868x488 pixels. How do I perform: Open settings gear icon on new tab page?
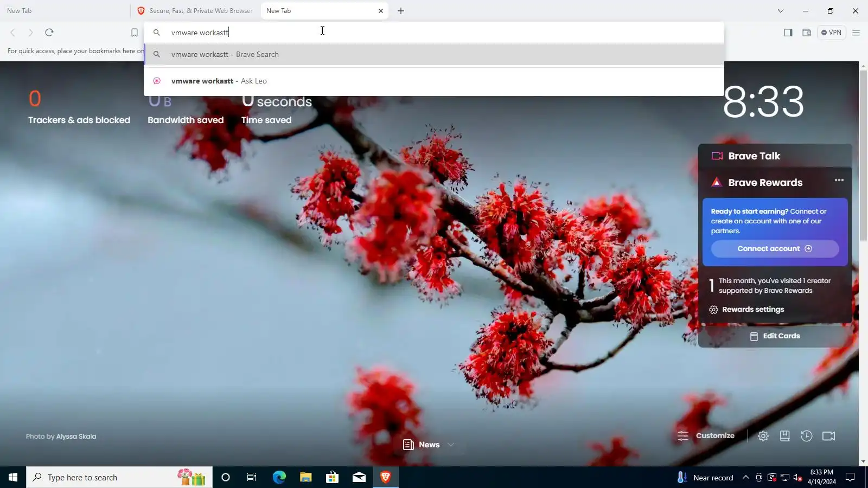pyautogui.click(x=763, y=436)
